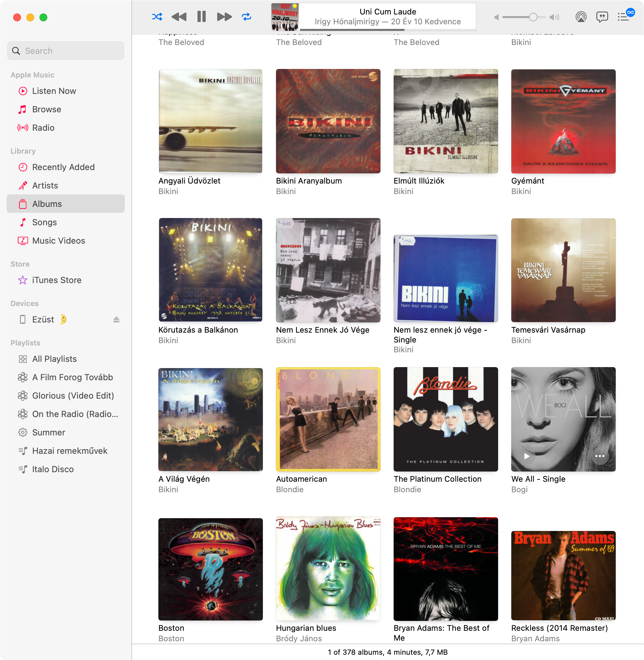Click the Blondie artist name under Autoamerican

click(x=289, y=489)
